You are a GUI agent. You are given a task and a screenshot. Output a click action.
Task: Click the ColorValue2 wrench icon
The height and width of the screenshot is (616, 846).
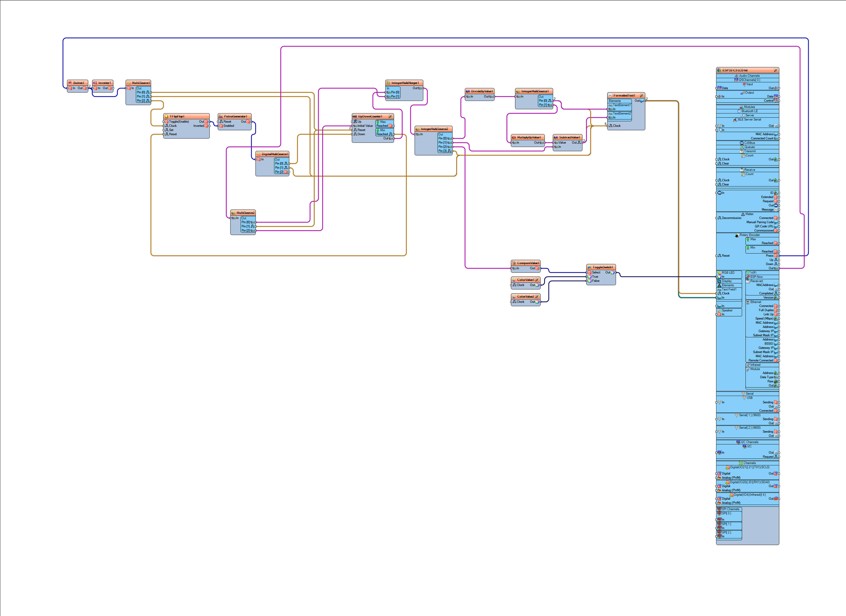pos(537,297)
